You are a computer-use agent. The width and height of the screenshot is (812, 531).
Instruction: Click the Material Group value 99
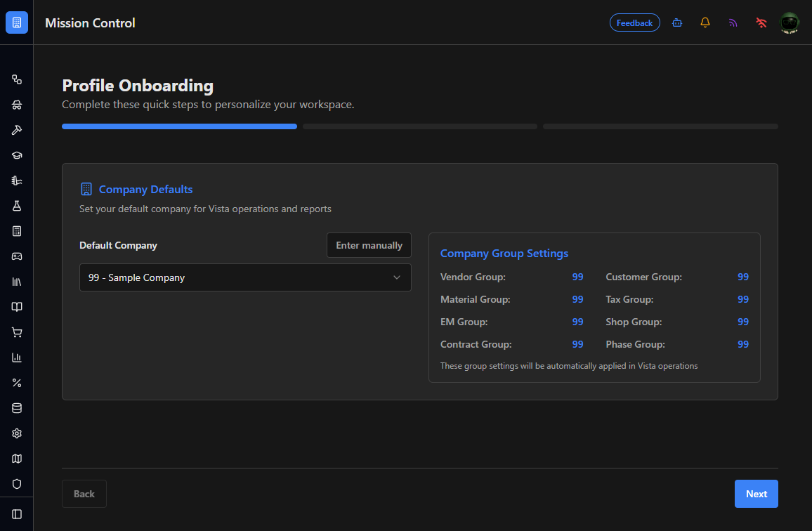[577, 299]
